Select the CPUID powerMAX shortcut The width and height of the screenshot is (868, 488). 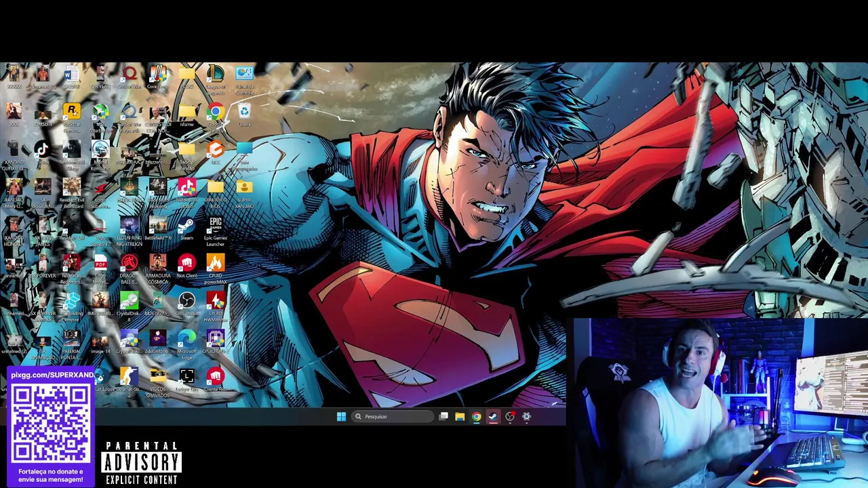coord(216,270)
